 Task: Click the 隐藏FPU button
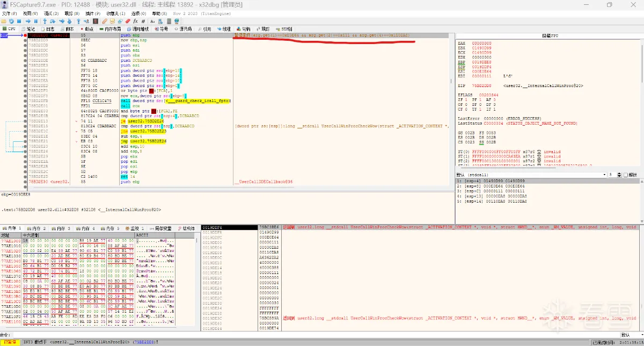point(550,35)
